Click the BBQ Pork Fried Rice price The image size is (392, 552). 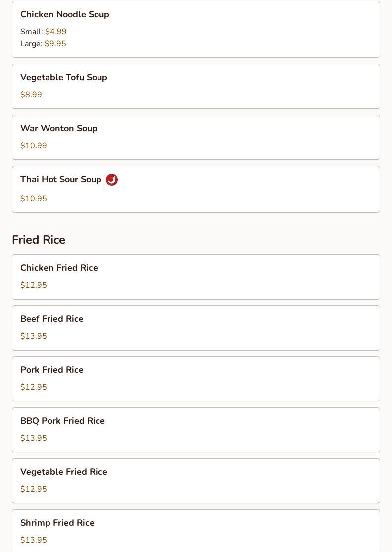coord(34,438)
